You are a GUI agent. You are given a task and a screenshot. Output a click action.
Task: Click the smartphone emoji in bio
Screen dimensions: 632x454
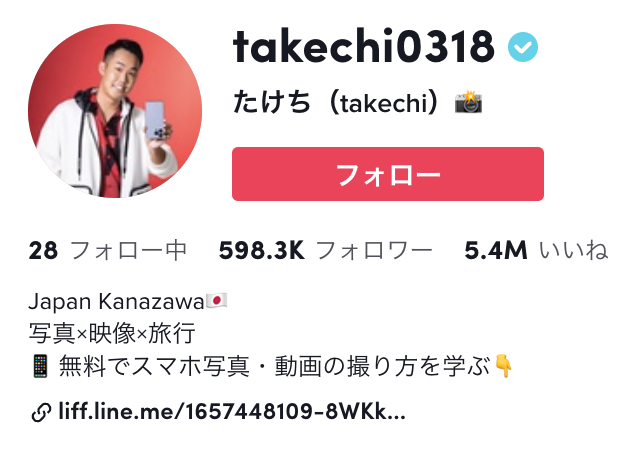point(41,366)
